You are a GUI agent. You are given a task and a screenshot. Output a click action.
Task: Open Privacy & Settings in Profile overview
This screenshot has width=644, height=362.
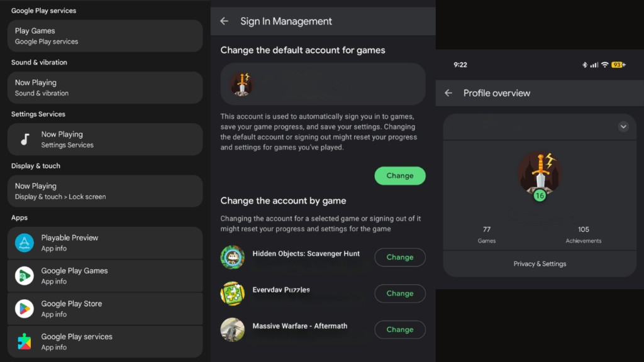coord(539,263)
